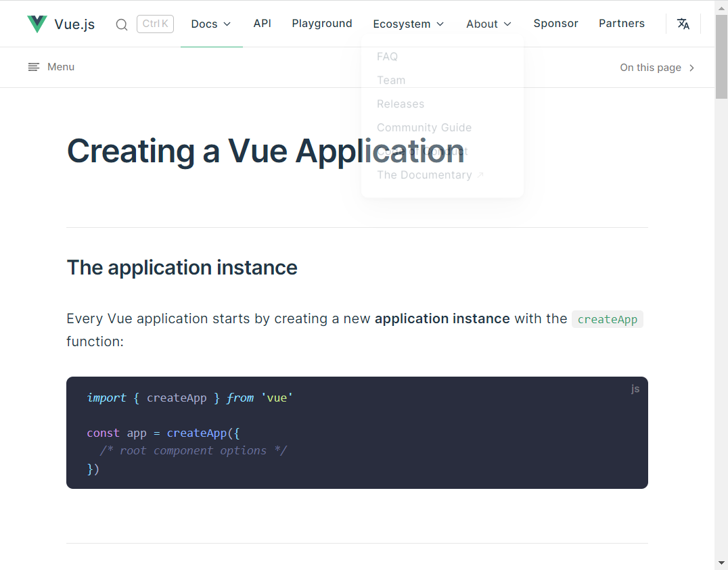This screenshot has width=728, height=570.
Task: Expand the Docs dropdown
Action: (211, 24)
